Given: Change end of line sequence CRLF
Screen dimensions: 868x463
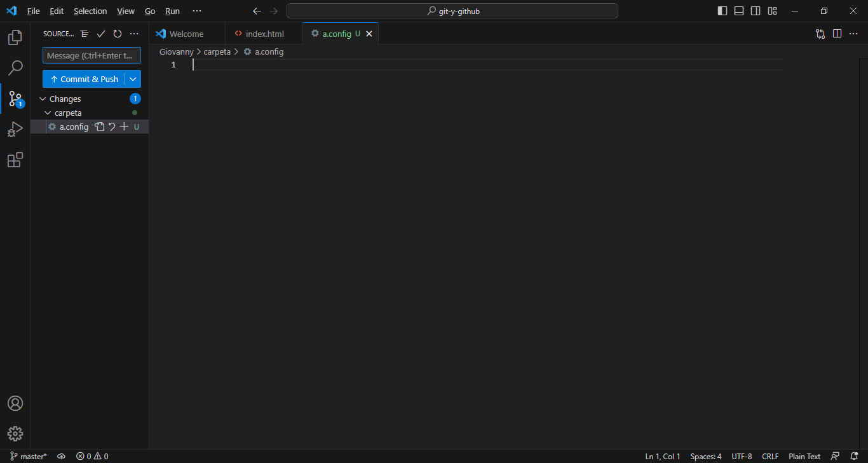Looking at the screenshot, I should point(770,456).
